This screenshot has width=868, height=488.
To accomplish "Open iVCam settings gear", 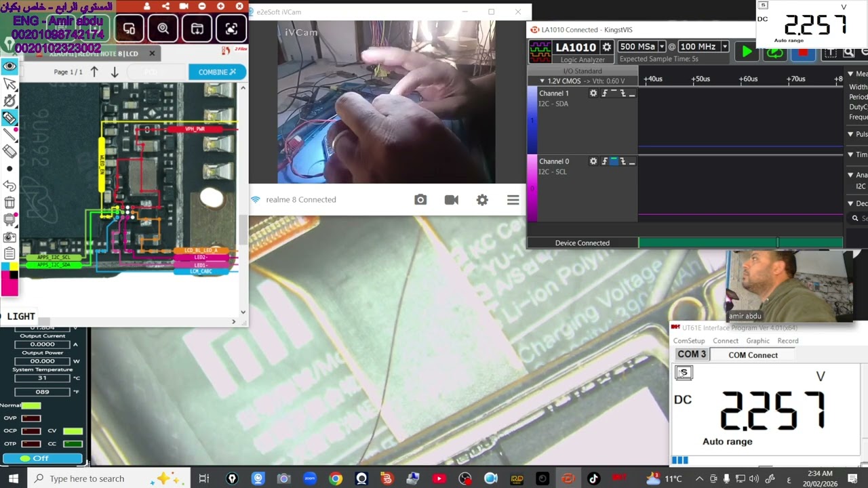I will pos(482,199).
